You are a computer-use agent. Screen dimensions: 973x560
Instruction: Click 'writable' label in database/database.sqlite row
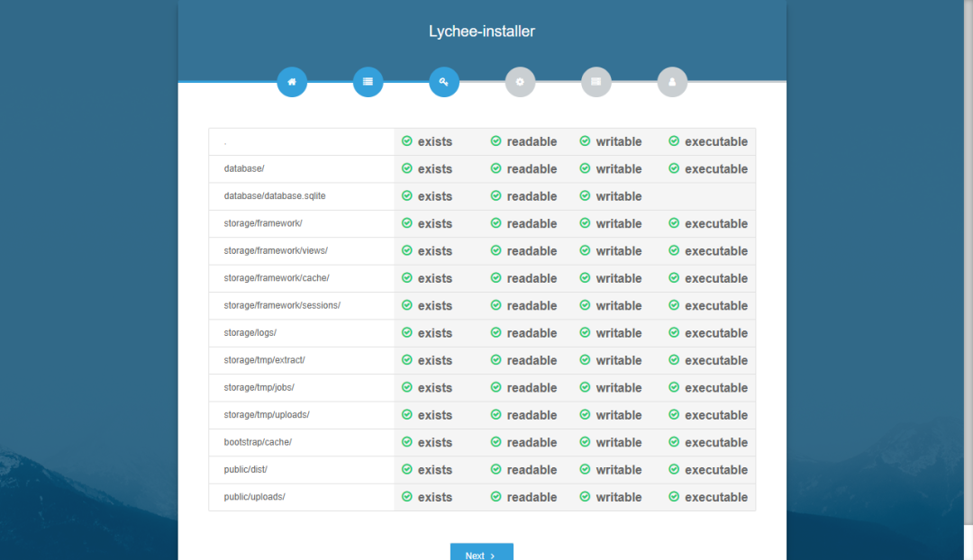pyautogui.click(x=619, y=196)
